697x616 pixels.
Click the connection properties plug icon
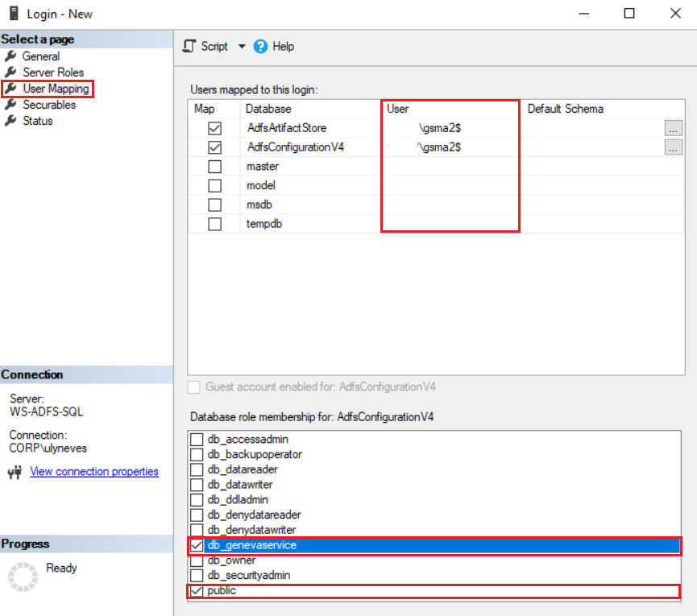pos(15,472)
